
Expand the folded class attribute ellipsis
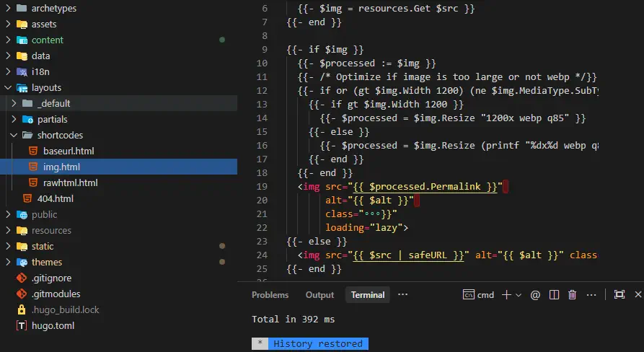tap(373, 214)
